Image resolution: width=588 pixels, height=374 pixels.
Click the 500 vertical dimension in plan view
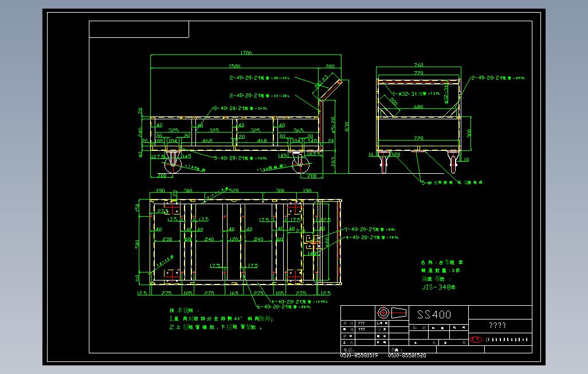(x=137, y=244)
